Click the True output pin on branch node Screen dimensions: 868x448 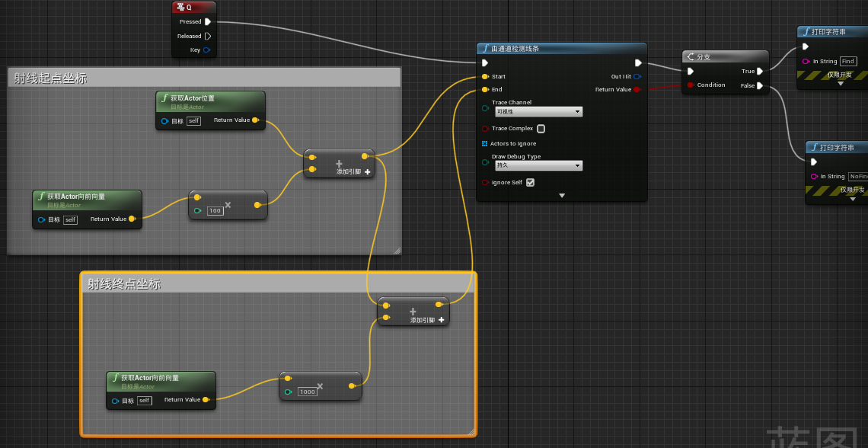tap(760, 72)
